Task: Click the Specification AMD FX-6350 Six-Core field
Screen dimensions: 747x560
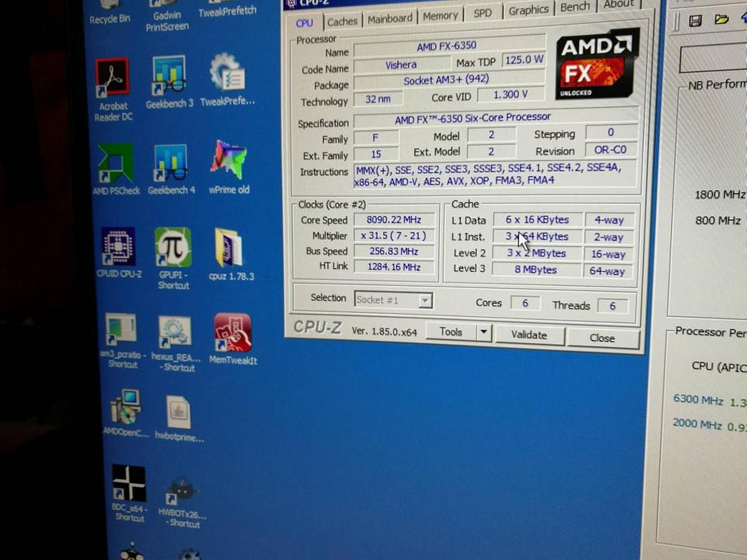Action: (x=496, y=118)
